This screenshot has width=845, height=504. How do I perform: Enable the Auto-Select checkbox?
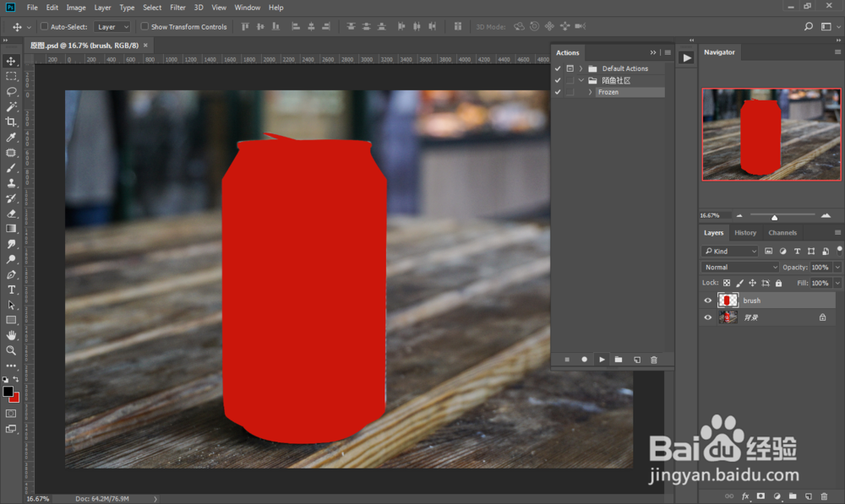(45, 27)
